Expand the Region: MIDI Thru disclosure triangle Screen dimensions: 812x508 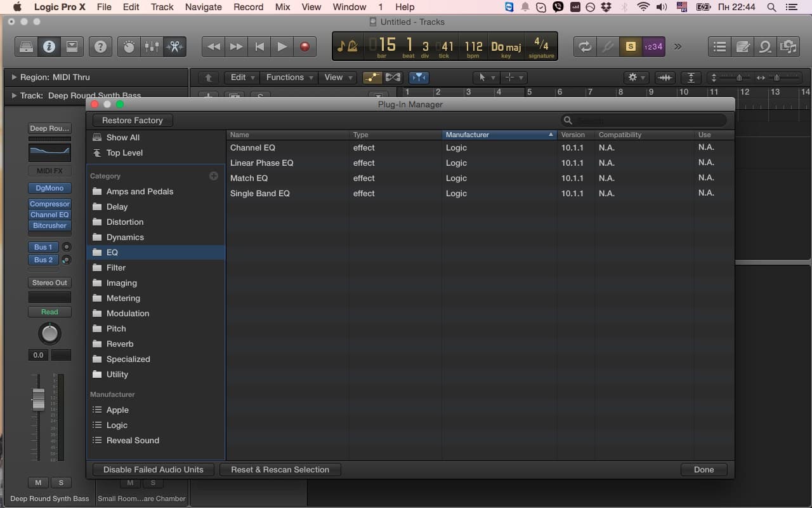(x=15, y=77)
